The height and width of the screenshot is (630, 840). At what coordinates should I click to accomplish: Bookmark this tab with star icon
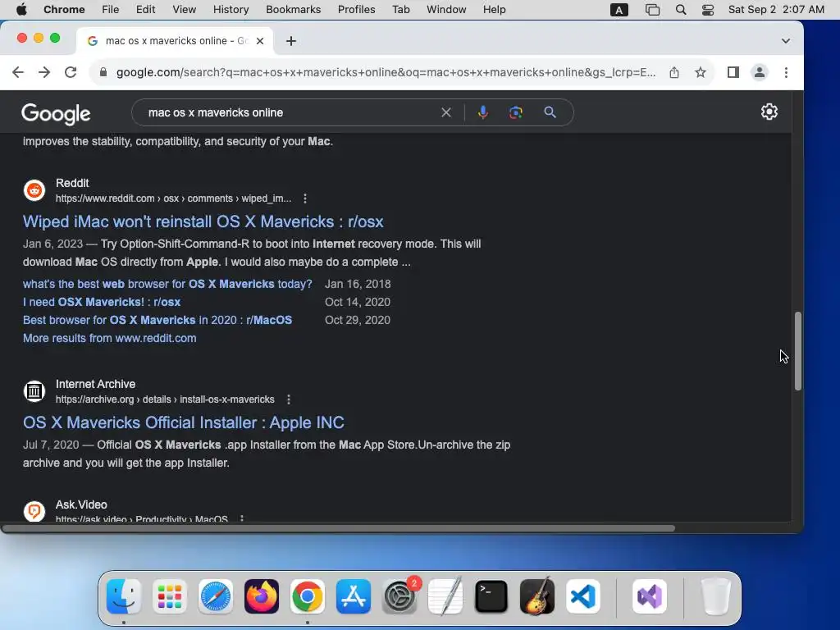click(701, 72)
